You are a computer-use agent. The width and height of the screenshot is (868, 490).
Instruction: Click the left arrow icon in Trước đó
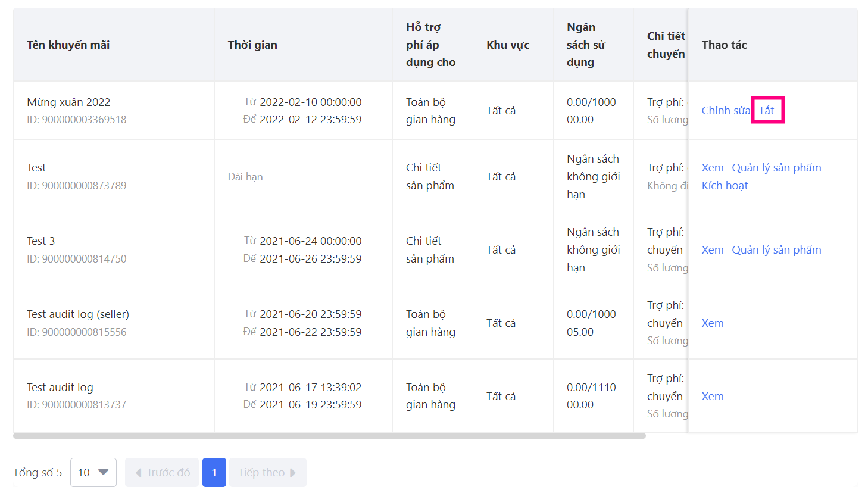click(x=139, y=473)
